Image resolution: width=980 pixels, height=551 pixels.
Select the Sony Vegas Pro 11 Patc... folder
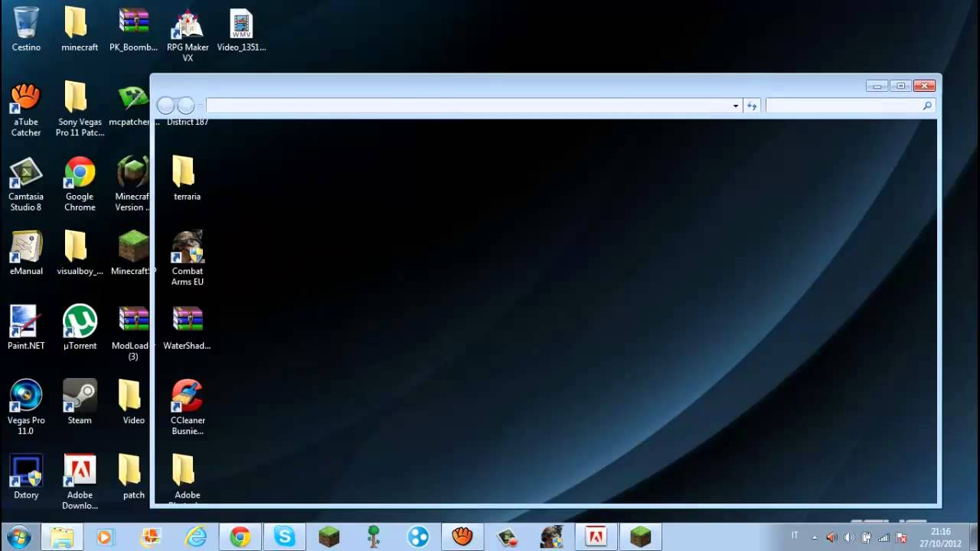pos(80,109)
